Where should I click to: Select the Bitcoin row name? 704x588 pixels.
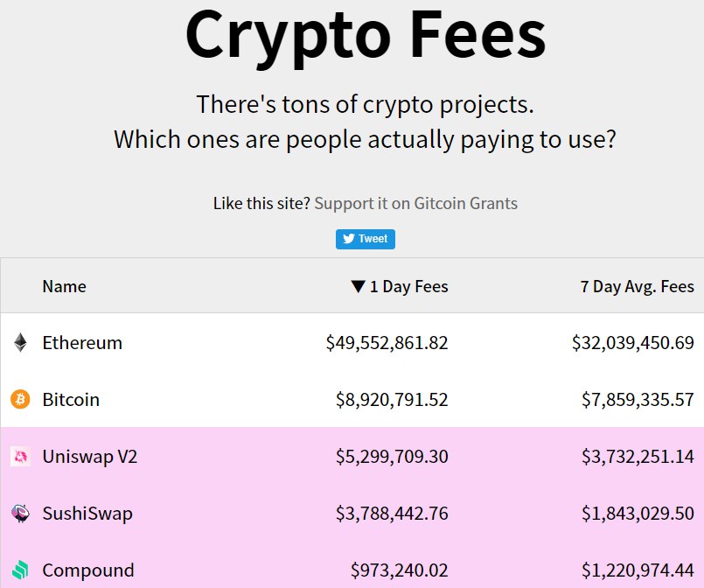[71, 399]
